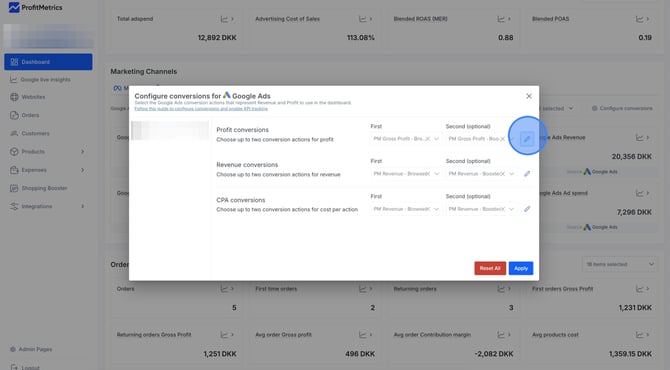Open the '18 items selected' dropdown

pyautogui.click(x=619, y=264)
